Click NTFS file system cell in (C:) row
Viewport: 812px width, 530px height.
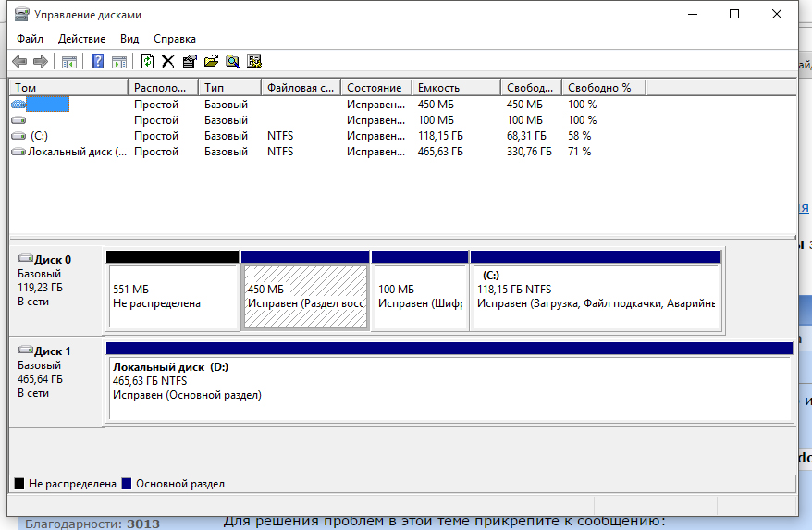pos(280,136)
